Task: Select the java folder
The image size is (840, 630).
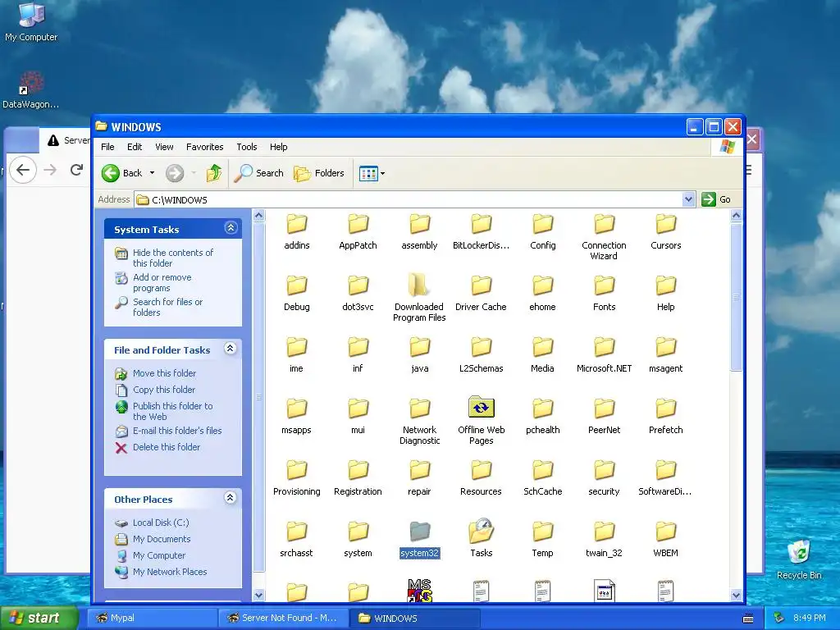Action: point(419,347)
